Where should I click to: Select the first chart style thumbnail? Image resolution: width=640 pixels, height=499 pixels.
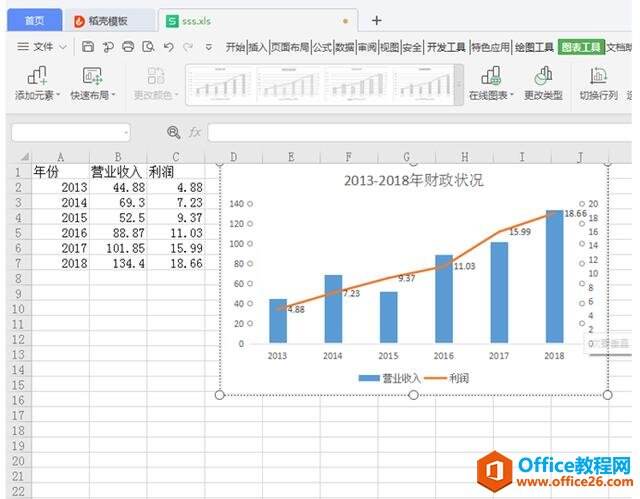pos(221,85)
